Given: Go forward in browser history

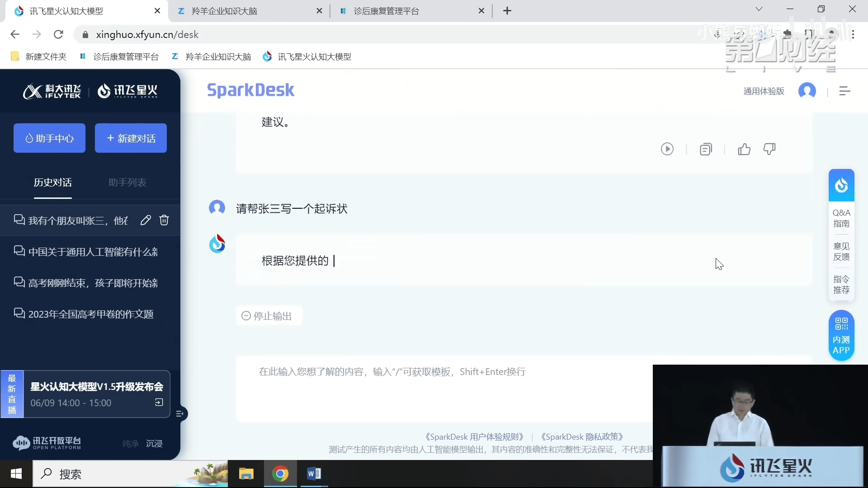Looking at the screenshot, I should (x=37, y=34).
